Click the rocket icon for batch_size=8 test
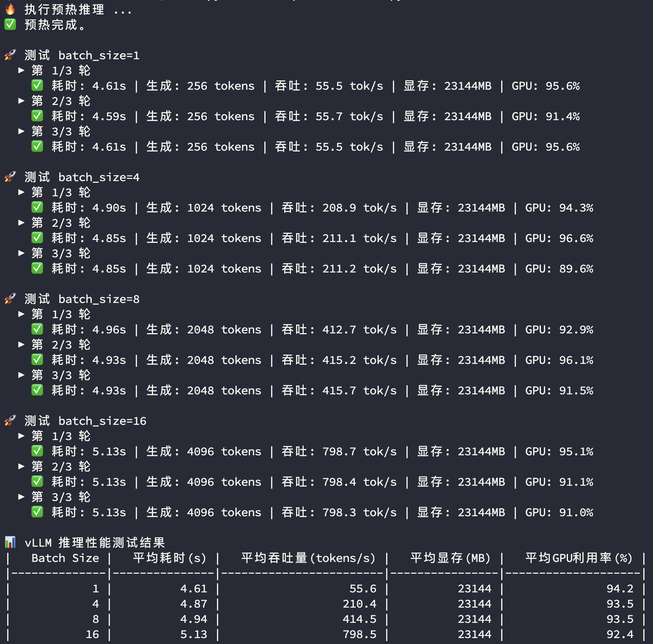This screenshot has width=653, height=644. 10,299
